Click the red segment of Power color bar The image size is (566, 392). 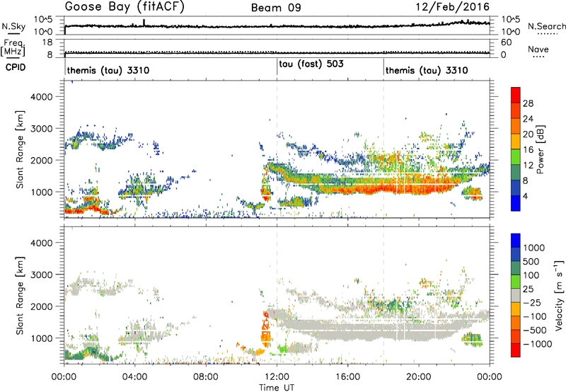(516, 95)
